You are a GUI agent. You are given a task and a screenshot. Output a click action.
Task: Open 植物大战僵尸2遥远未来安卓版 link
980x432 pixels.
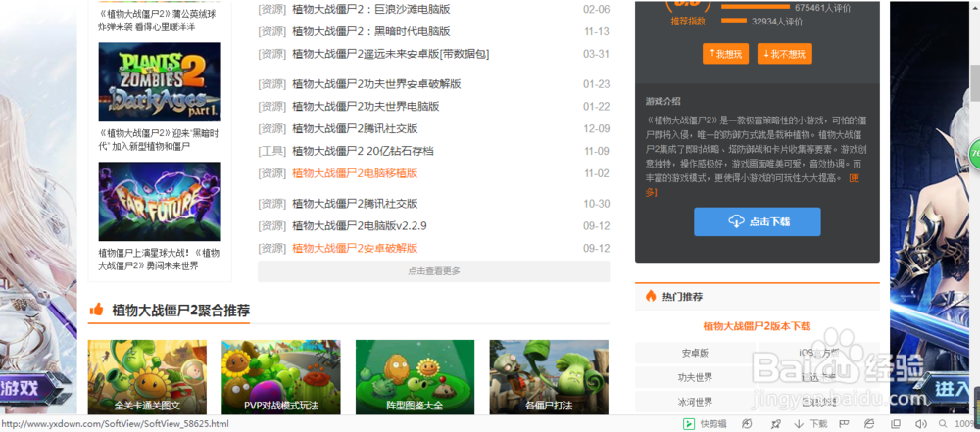[x=391, y=55]
